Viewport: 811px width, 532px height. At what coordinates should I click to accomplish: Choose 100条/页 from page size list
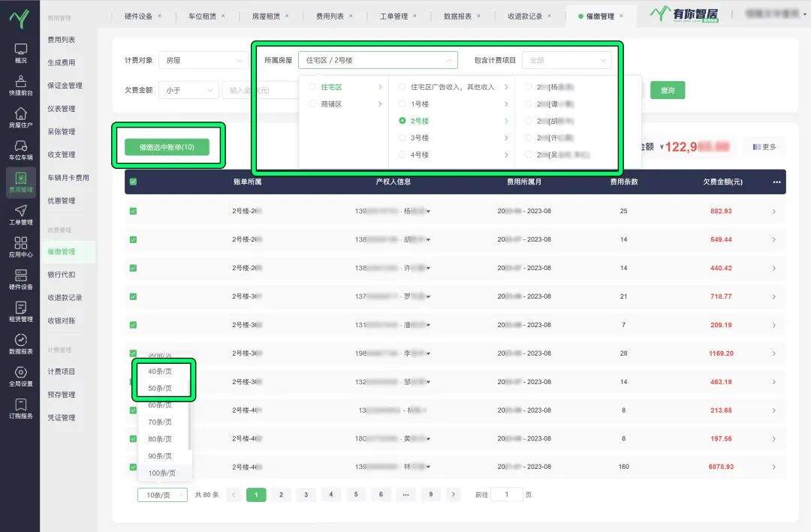[162, 473]
